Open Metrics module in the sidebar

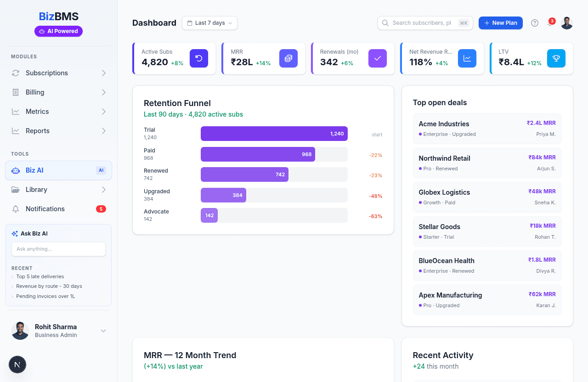click(x=58, y=112)
